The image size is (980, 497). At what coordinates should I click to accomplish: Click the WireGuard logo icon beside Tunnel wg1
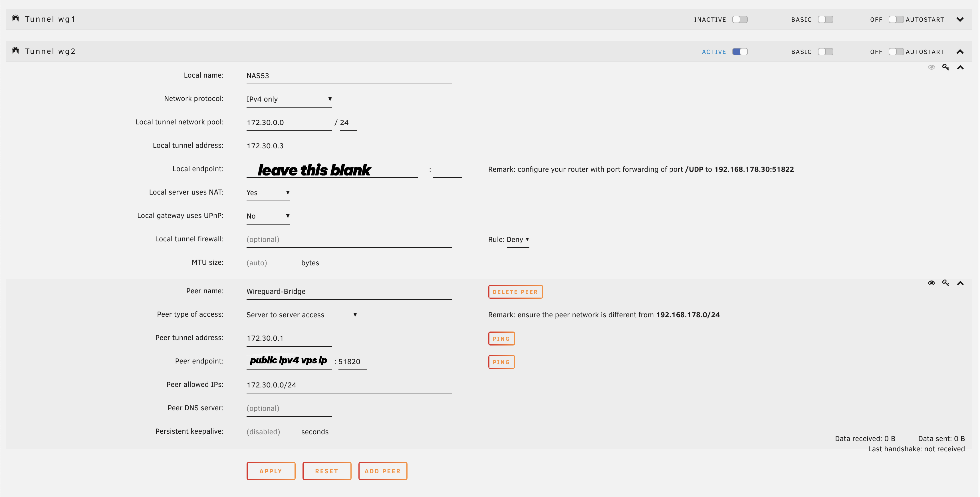tap(15, 19)
